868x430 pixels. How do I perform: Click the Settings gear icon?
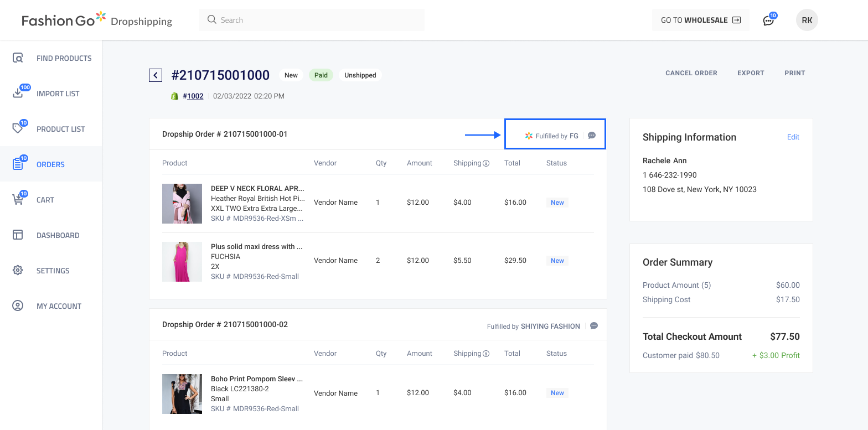(18, 271)
